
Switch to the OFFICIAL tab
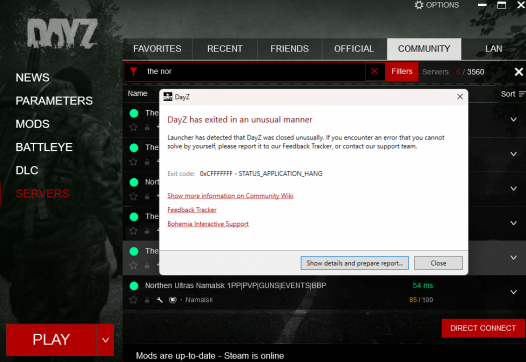(x=354, y=49)
